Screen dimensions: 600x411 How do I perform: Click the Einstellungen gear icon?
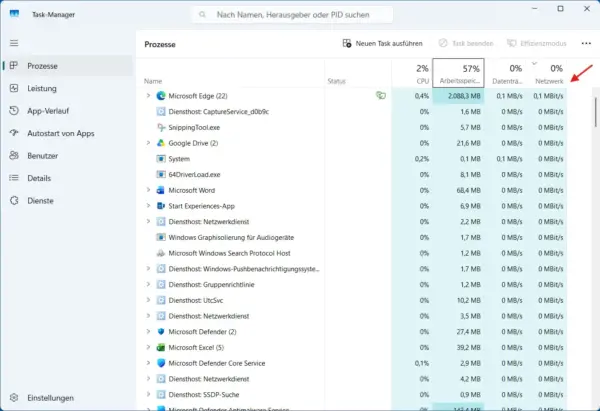14,398
